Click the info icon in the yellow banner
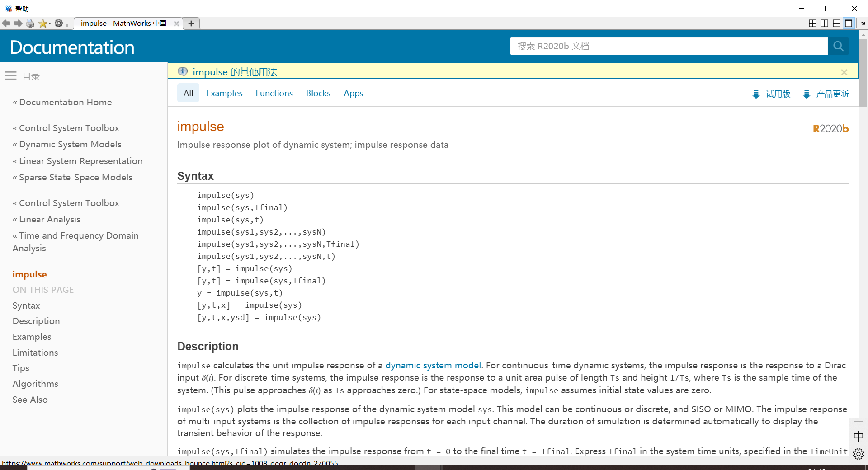This screenshot has width=868, height=470. [183, 71]
